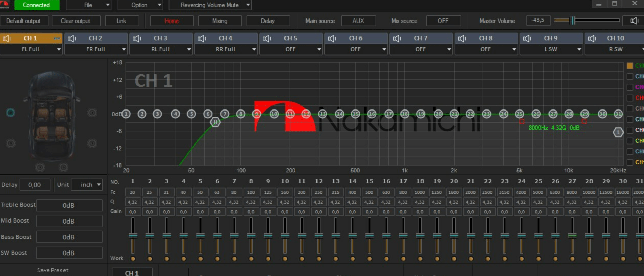The width and height of the screenshot is (644, 276).
Task: Mute CH 1 using its speaker icon
Action: [7, 38]
